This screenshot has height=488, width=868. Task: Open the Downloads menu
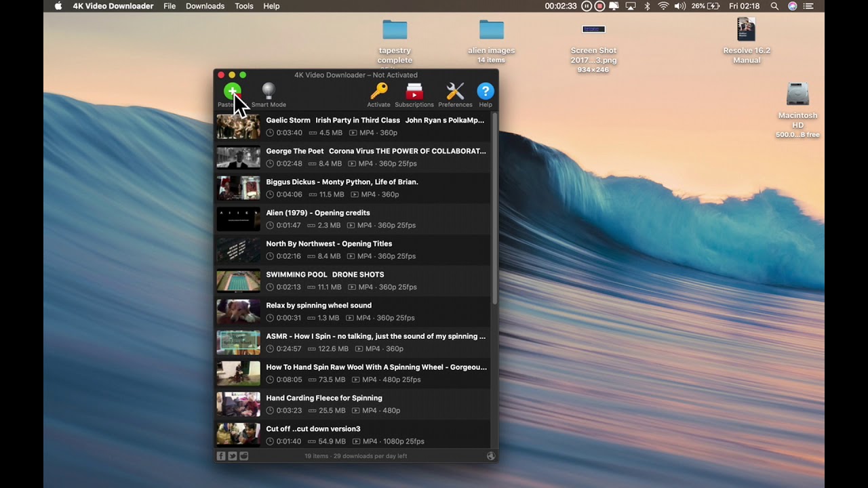coord(205,6)
